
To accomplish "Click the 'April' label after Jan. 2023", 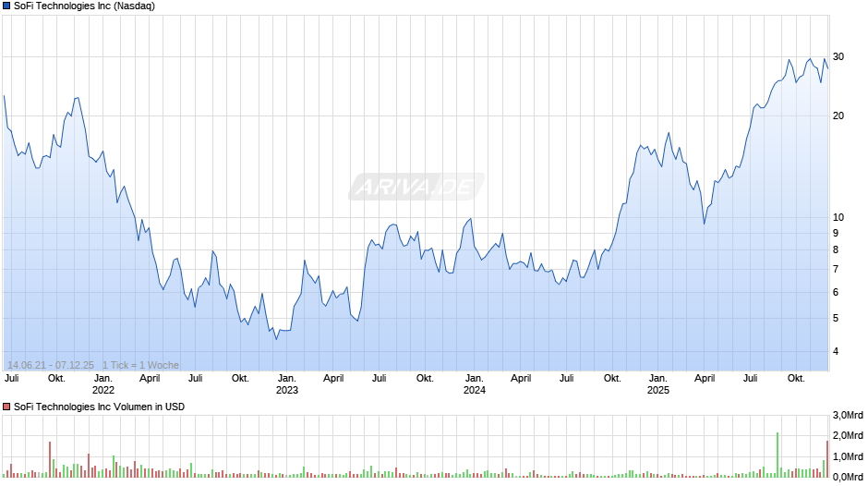I will point(333,378).
